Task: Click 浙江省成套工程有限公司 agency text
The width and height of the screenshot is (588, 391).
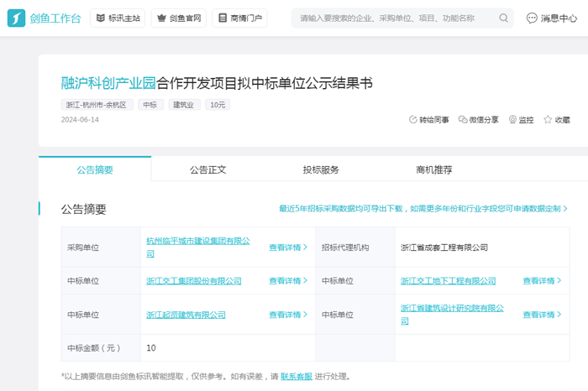Action: (444, 248)
